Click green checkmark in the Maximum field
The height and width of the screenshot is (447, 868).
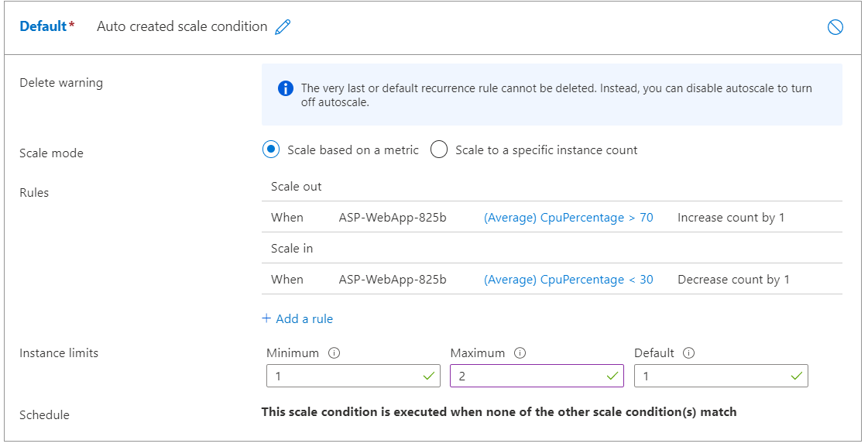(612, 376)
